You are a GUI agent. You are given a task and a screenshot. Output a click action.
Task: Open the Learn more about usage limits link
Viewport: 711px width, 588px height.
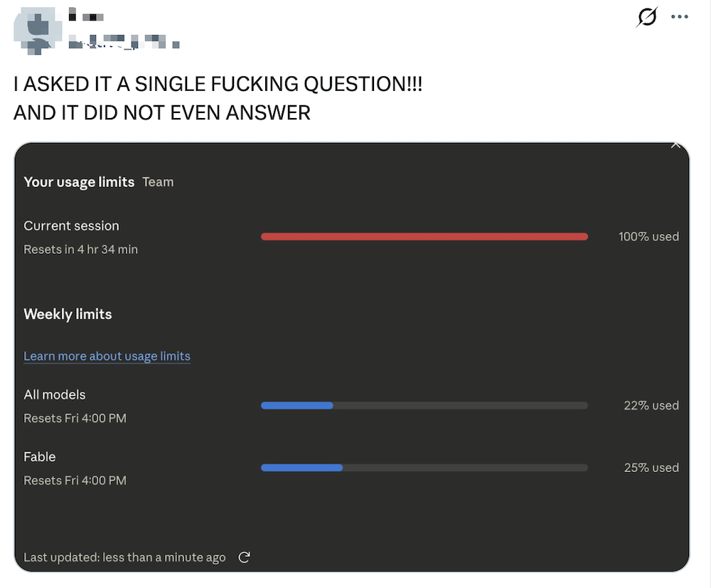tap(107, 356)
